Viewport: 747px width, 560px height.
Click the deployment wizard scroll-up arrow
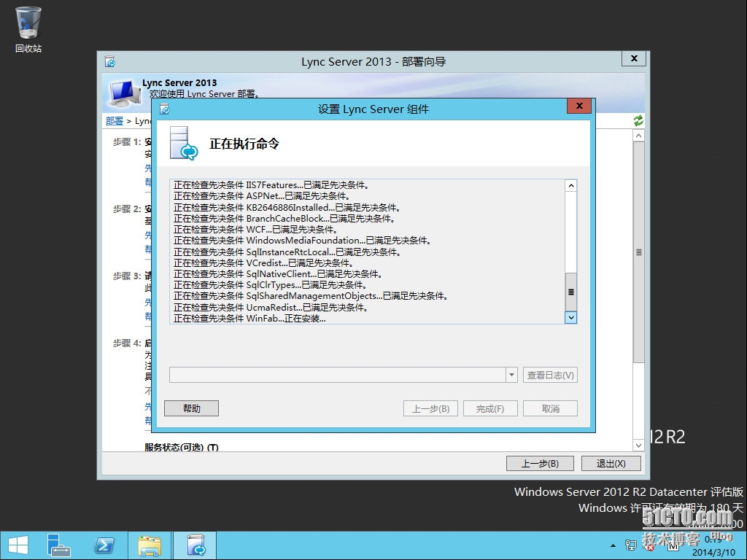639,136
